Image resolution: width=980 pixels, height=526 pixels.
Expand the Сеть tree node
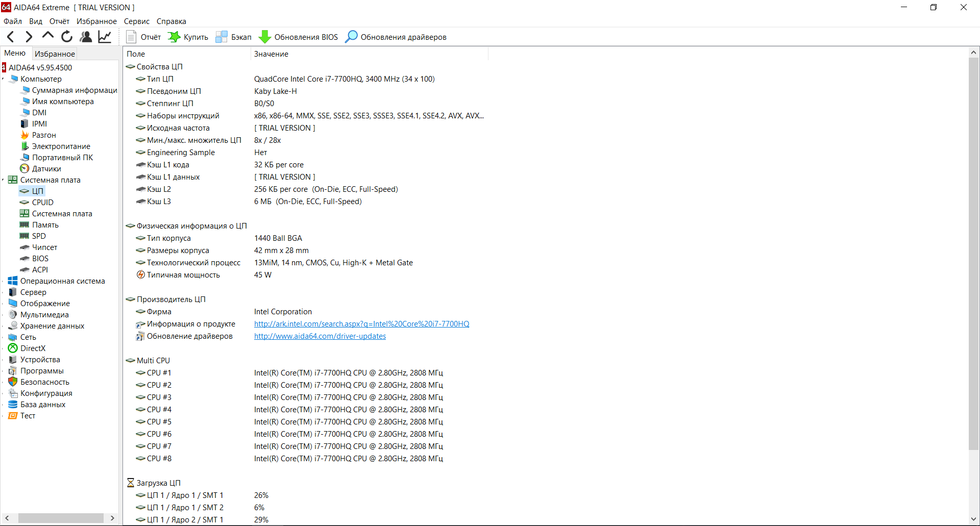coord(3,337)
